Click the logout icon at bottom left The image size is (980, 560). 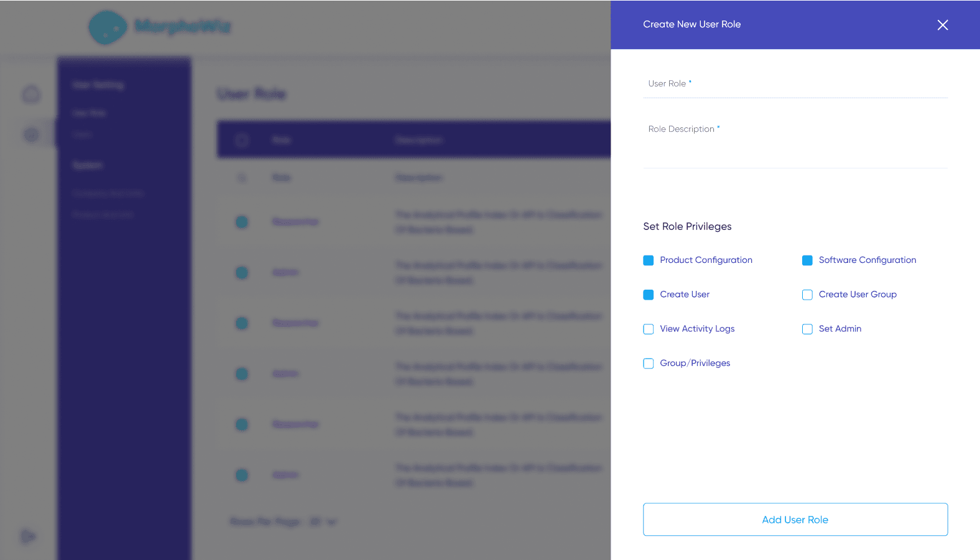(29, 536)
